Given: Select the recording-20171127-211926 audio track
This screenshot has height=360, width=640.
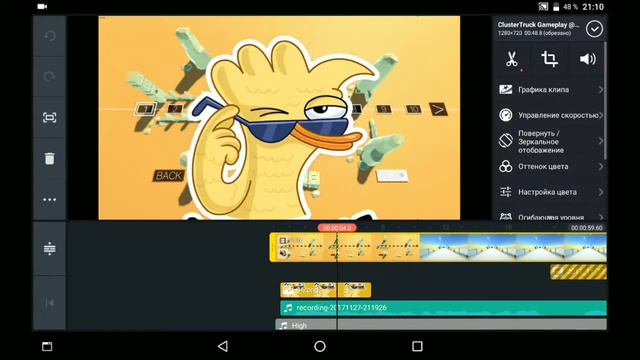Looking at the screenshot, I should click(443, 308).
